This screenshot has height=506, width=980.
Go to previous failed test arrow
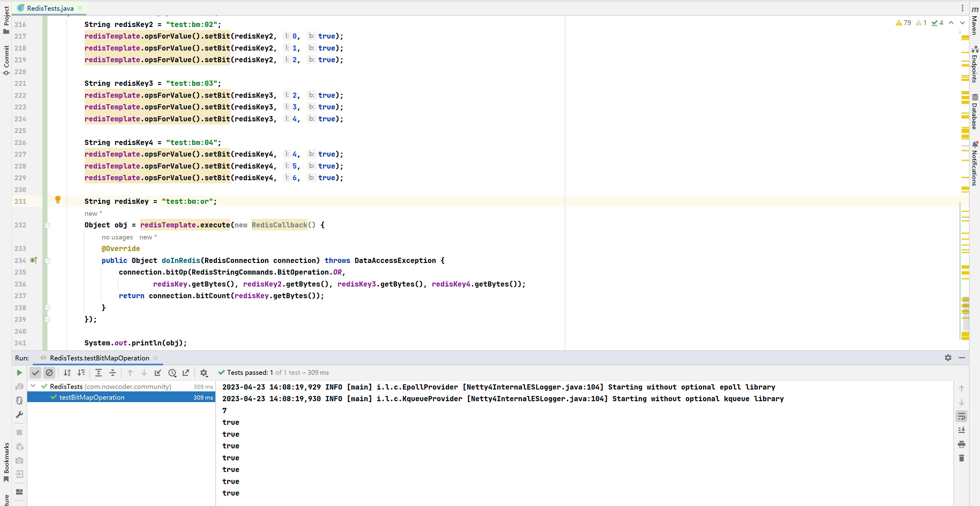[130, 373]
